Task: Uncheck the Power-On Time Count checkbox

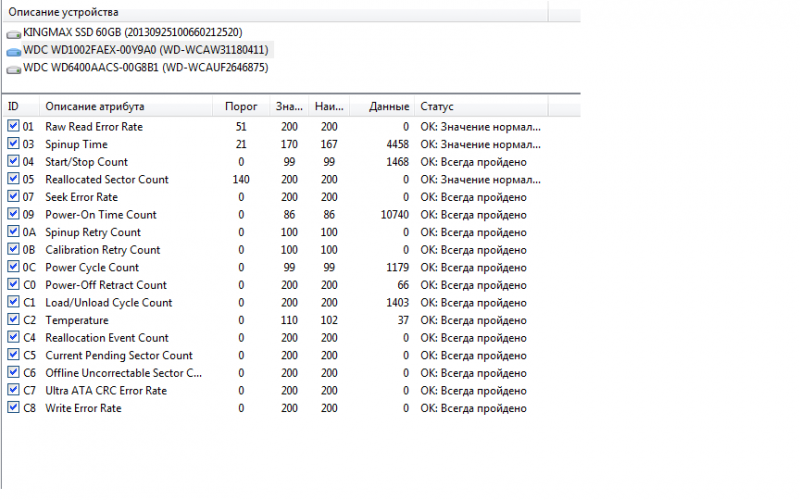Action: tap(13, 214)
